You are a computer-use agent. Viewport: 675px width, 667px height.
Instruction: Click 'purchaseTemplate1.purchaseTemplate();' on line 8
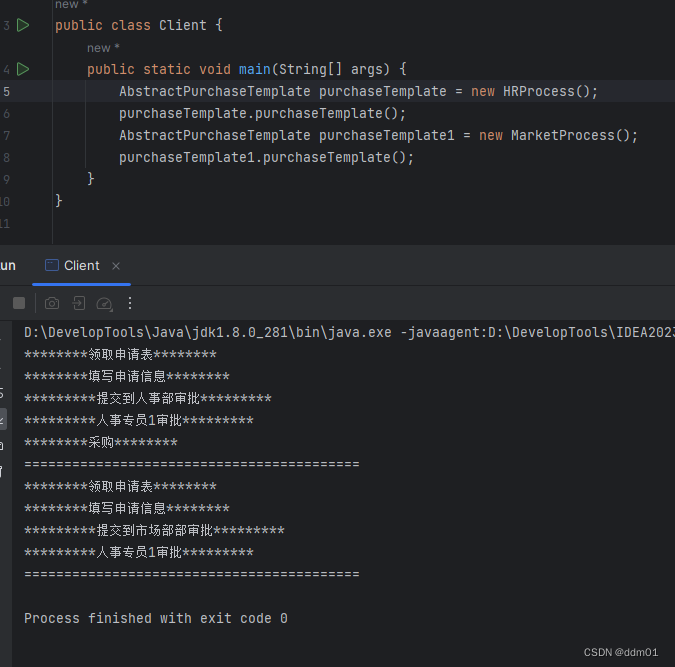[266, 157]
